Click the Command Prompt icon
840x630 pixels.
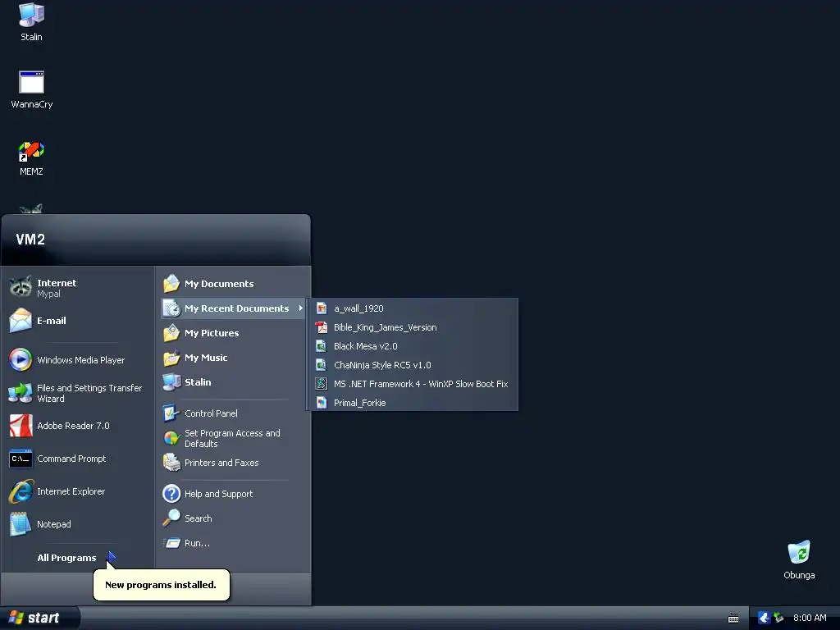[x=21, y=459]
